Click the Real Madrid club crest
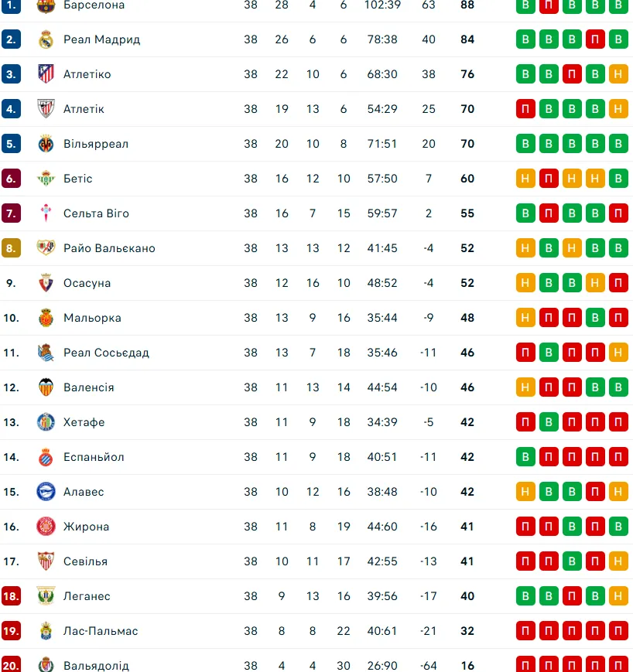 [x=46, y=39]
